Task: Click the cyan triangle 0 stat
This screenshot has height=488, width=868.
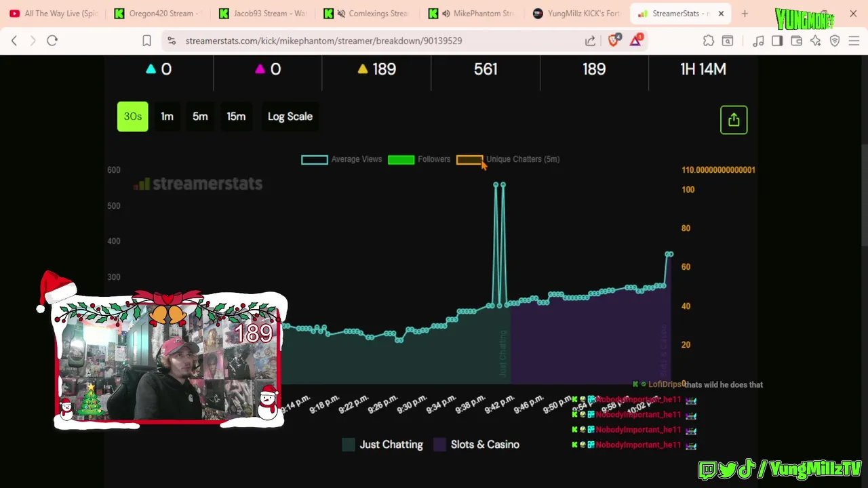Action: (159, 69)
